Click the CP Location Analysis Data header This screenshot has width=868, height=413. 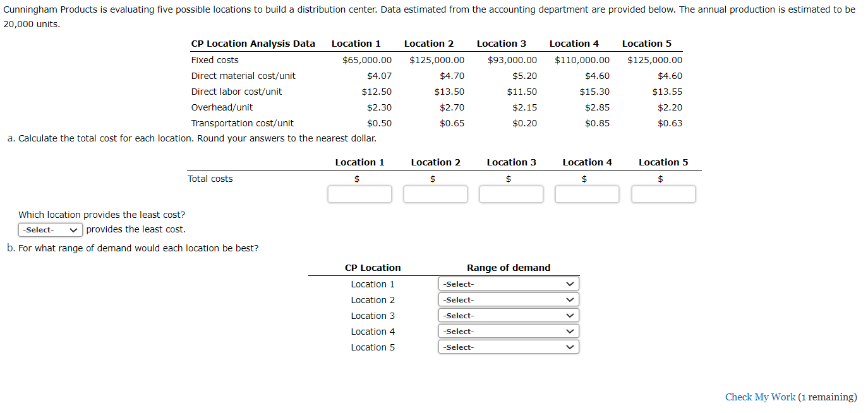point(253,44)
